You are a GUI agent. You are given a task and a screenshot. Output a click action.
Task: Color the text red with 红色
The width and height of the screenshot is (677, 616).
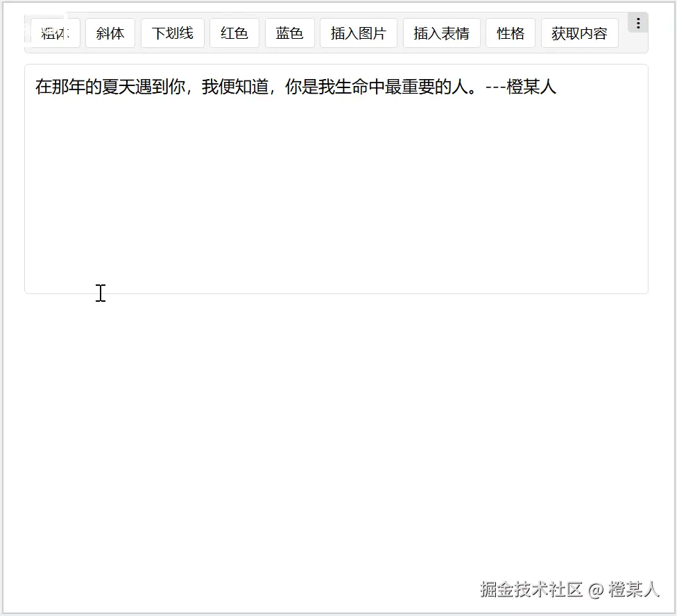[x=234, y=33]
